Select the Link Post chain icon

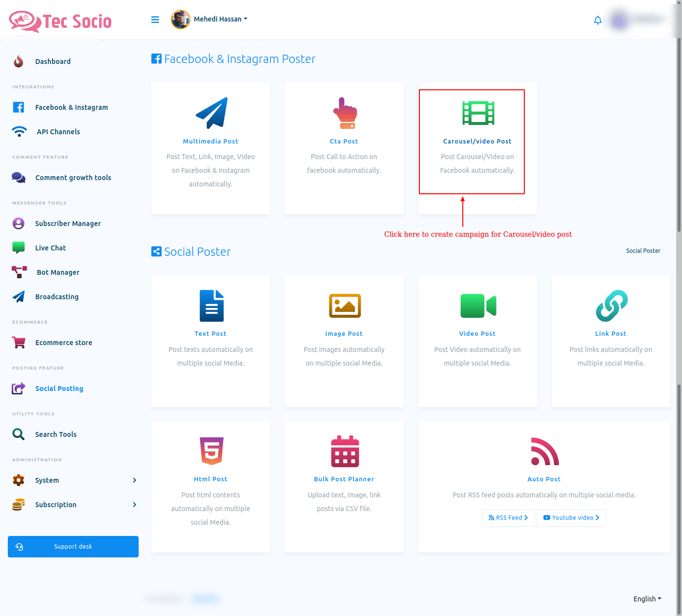(x=611, y=306)
